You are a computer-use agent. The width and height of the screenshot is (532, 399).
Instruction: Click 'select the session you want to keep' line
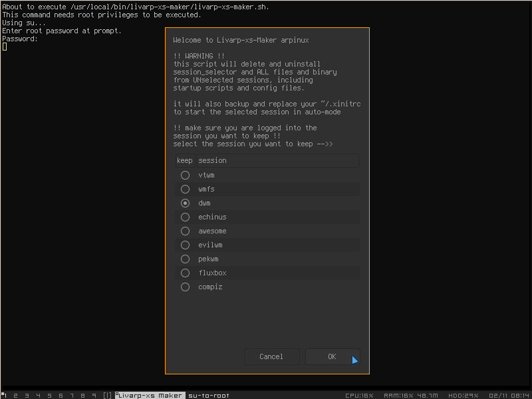[253, 144]
